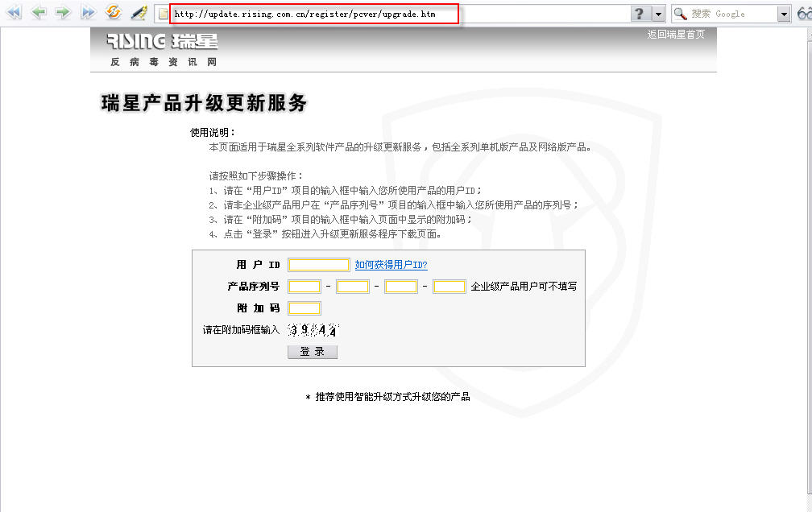Click the glasses icon at toolbar end

pyautogui.click(x=804, y=14)
